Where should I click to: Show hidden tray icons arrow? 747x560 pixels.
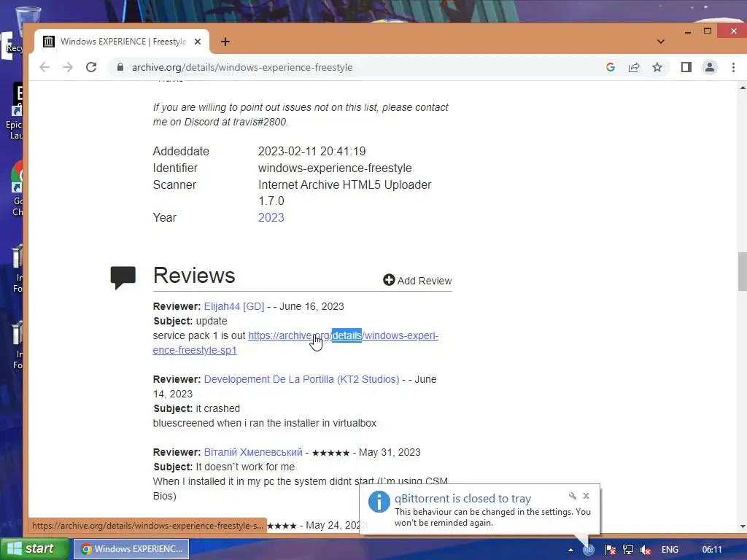pos(570,550)
